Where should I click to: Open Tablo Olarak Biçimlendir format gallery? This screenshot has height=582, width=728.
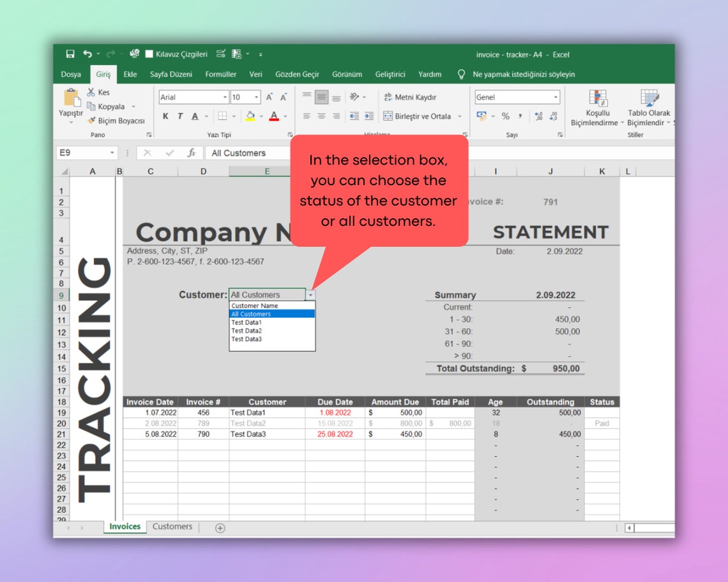[x=651, y=108]
